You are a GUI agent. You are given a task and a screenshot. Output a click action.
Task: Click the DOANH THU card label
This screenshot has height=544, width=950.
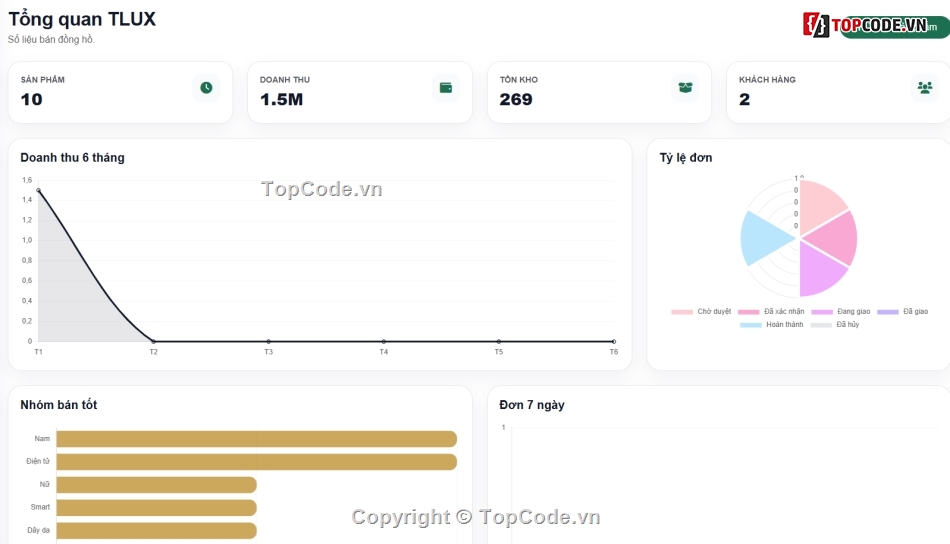285,80
